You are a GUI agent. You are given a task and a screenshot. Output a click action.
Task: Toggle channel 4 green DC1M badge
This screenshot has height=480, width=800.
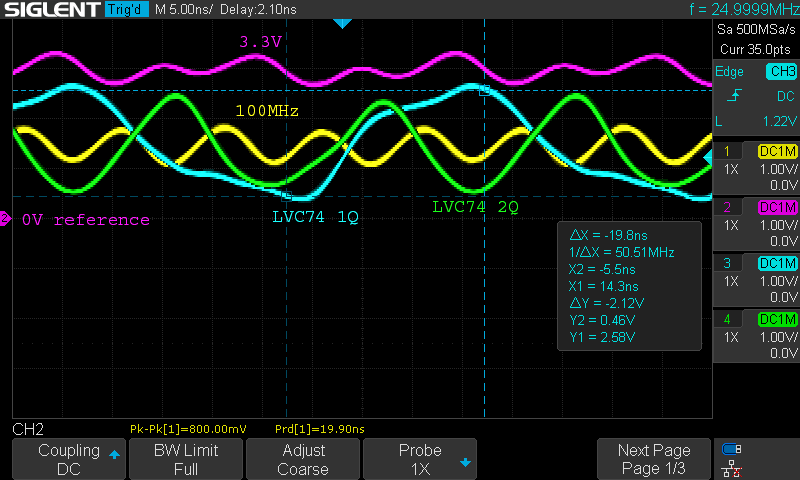click(x=777, y=319)
